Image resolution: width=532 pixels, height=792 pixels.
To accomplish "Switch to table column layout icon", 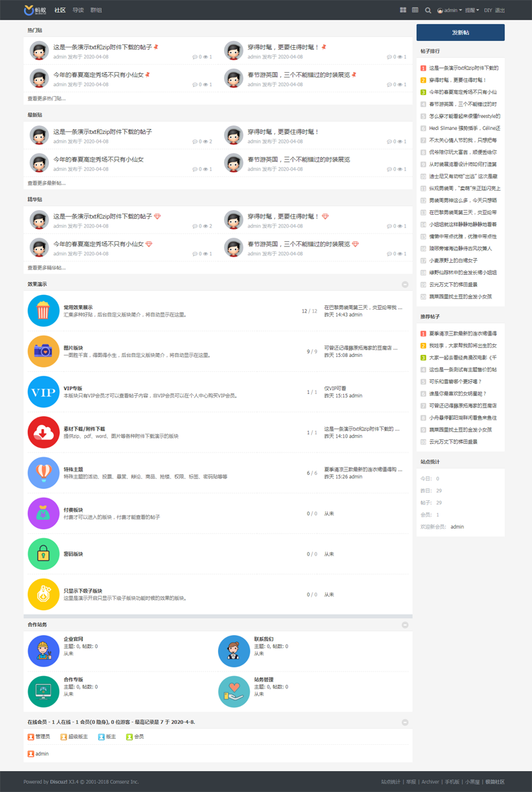I will tap(415, 10).
